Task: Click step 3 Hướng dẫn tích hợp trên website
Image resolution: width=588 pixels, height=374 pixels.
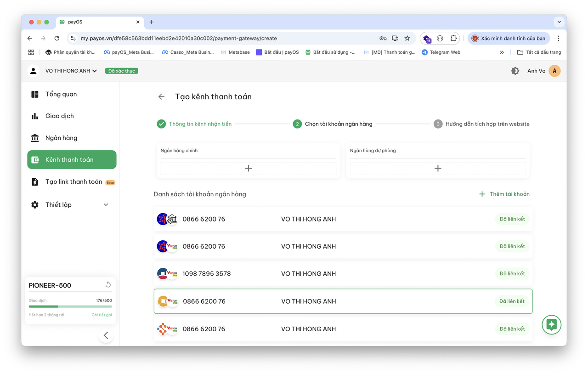Action: (x=481, y=124)
